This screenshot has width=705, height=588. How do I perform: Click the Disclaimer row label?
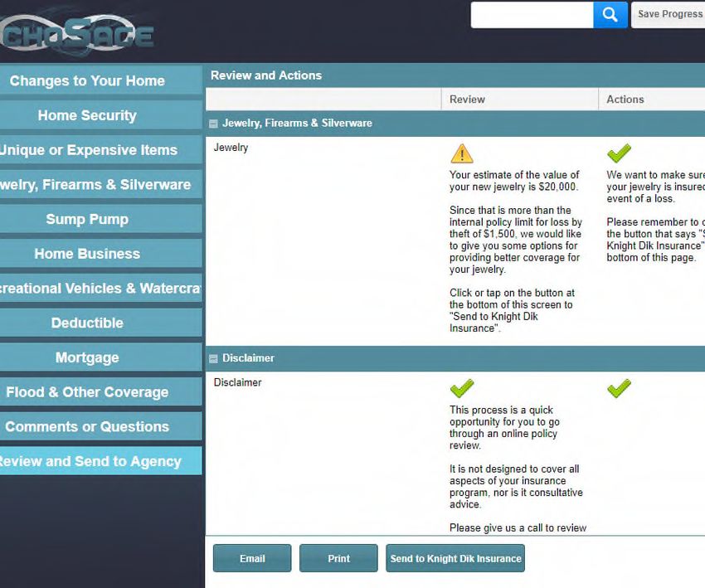(x=237, y=382)
